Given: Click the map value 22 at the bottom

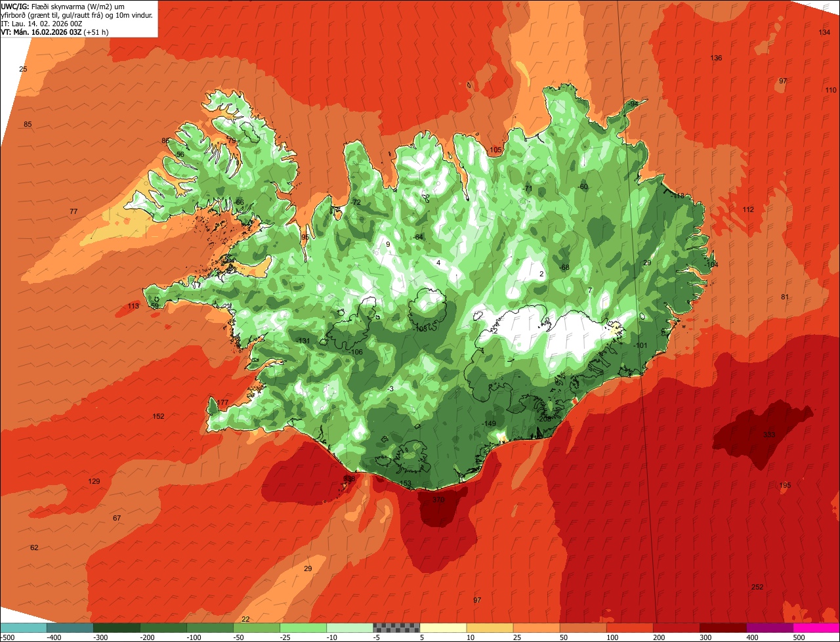Looking at the screenshot, I should tap(245, 619).
